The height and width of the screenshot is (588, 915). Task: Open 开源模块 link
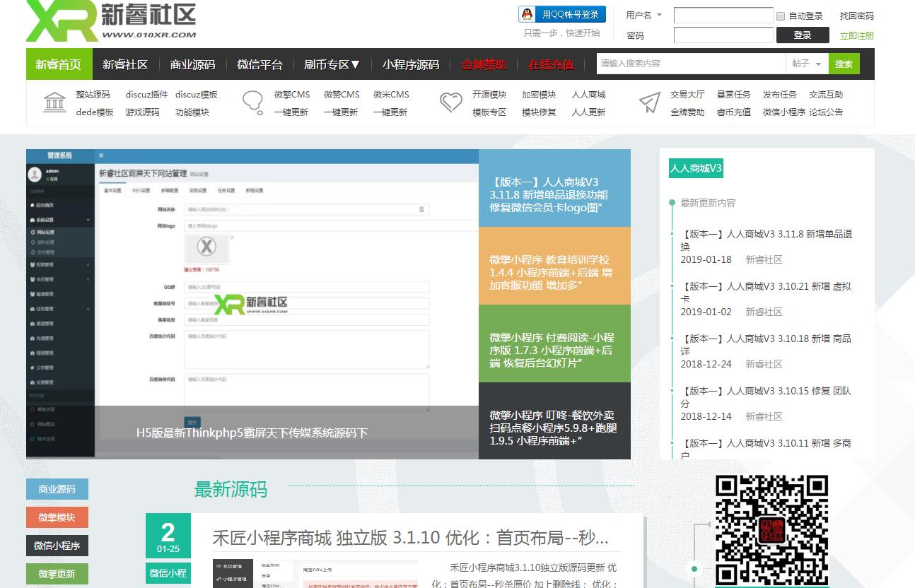tap(489, 94)
